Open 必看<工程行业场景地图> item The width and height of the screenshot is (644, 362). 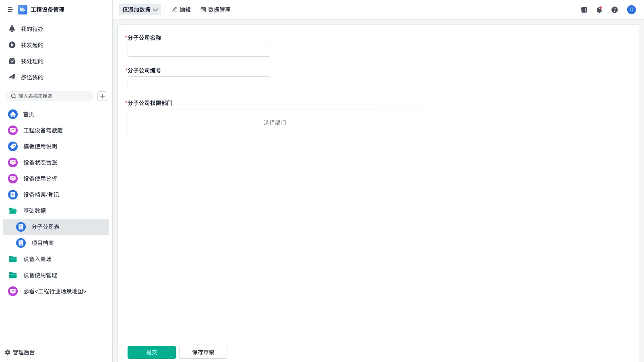tap(56, 291)
